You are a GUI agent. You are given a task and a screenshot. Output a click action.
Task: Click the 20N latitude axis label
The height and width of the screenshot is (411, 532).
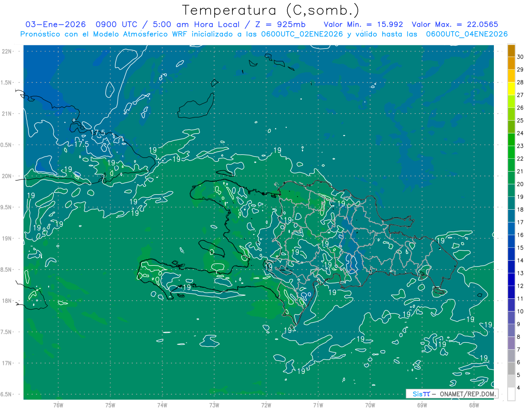click(x=7, y=176)
